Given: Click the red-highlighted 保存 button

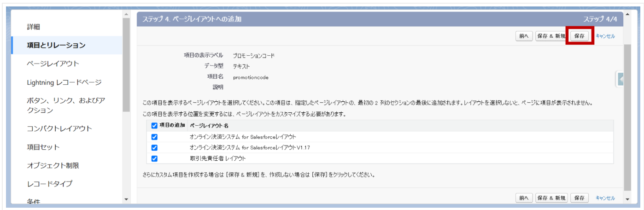Looking at the screenshot, I should click(579, 36).
